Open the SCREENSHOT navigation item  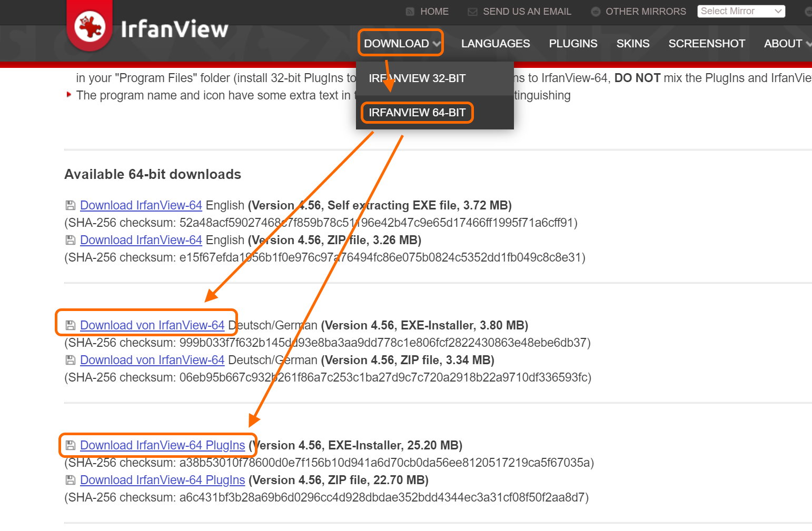point(706,44)
